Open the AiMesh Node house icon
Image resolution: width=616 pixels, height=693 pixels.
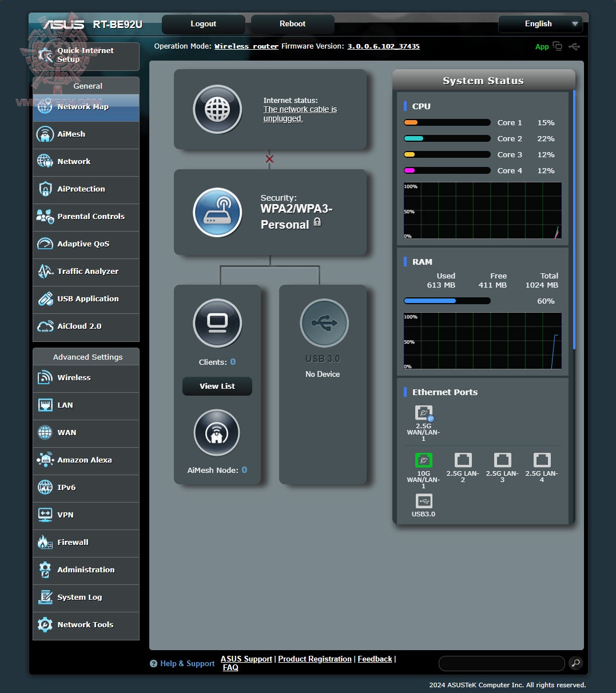[x=217, y=433]
